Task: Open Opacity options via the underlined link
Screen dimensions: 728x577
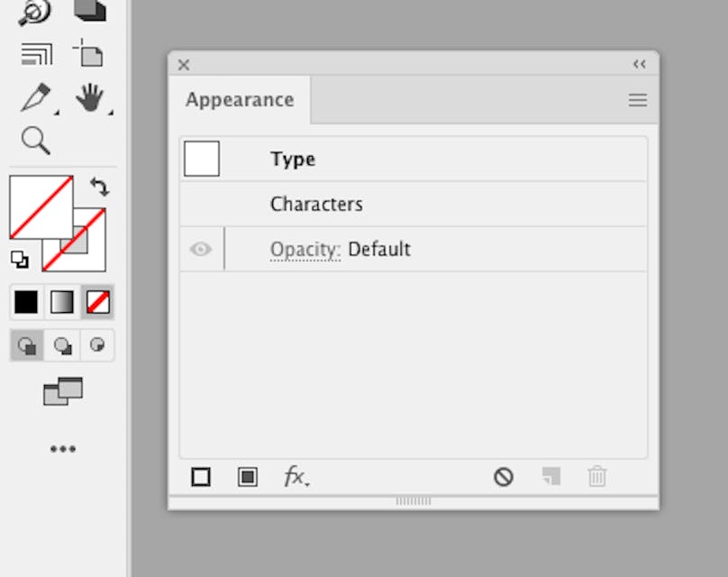Action: tap(305, 249)
